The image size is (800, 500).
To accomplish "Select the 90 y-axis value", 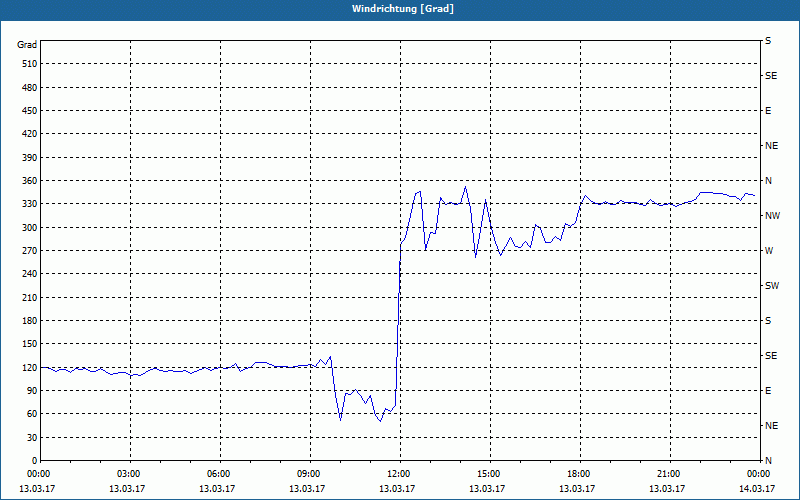I will point(32,391).
